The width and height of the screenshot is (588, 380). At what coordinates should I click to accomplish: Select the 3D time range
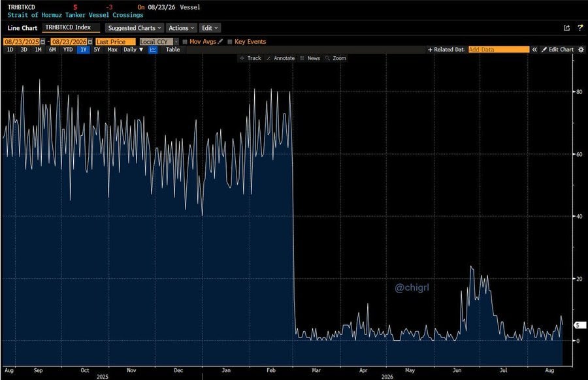coord(24,50)
